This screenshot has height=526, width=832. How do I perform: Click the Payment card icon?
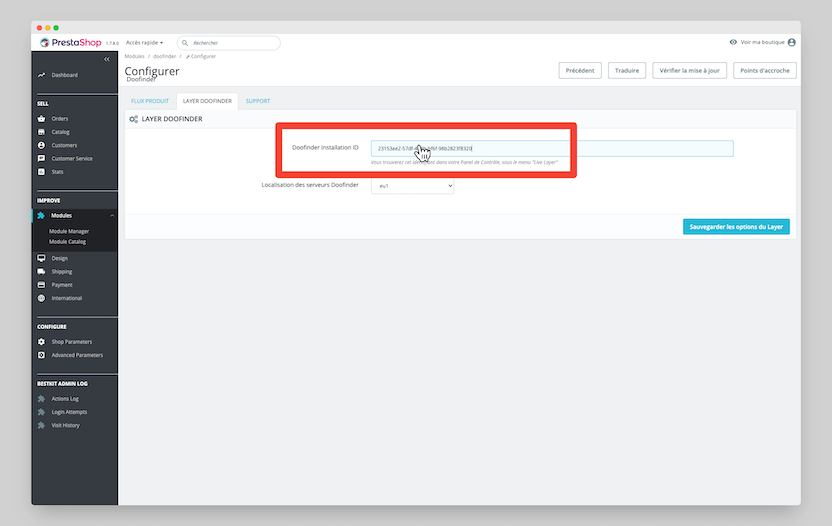point(41,284)
